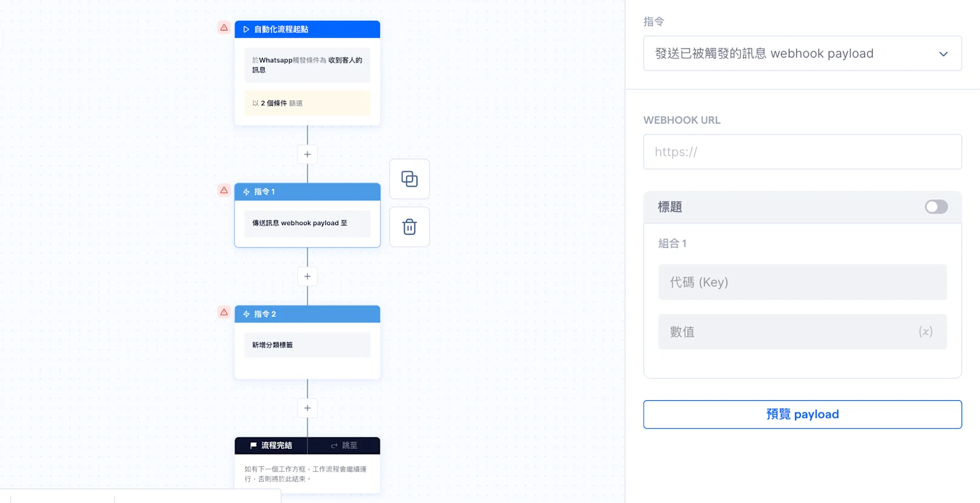The image size is (980, 503).
Task: Click the lightning icon on the 指令 1 header
Action: pyautogui.click(x=245, y=192)
